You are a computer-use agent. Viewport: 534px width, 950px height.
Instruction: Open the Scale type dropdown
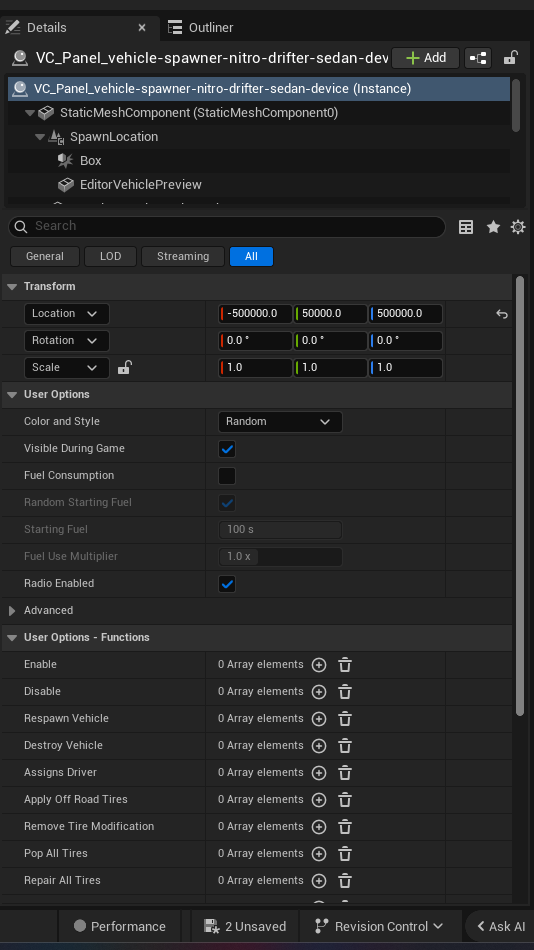[x=67, y=368]
